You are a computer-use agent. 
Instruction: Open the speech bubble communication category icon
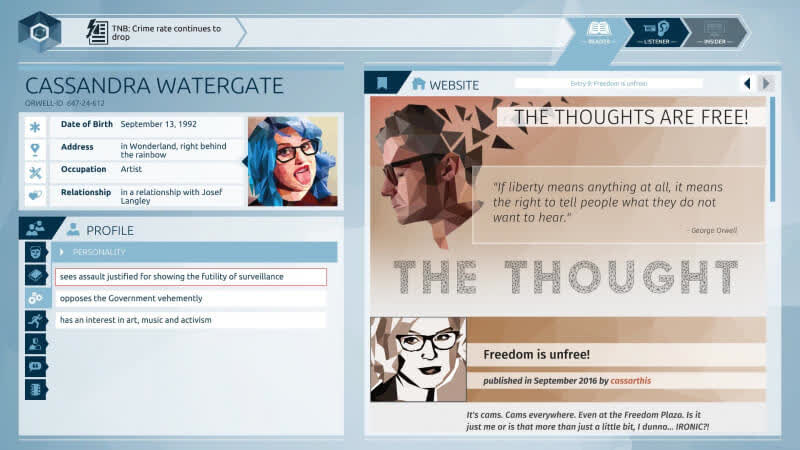click(35, 366)
